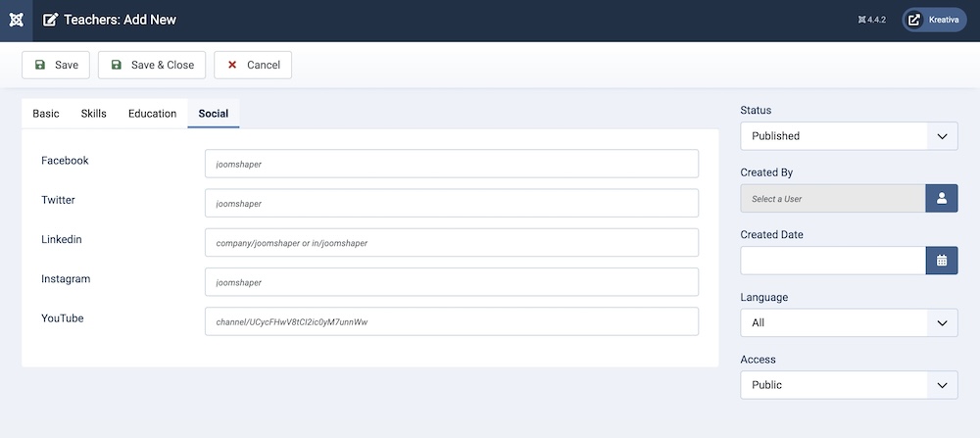Switch to the Basic tab
Screen dimensions: 980x438
pyautogui.click(x=46, y=114)
